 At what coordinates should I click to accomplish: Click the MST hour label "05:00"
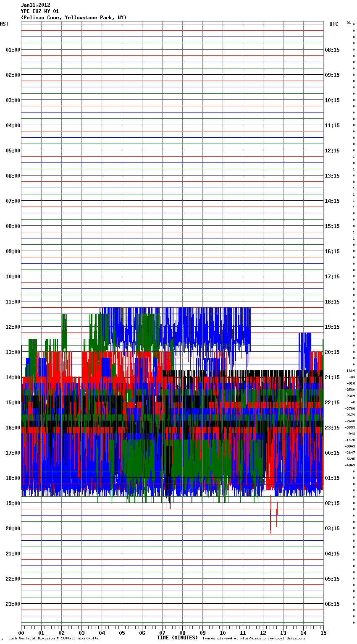(x=13, y=151)
